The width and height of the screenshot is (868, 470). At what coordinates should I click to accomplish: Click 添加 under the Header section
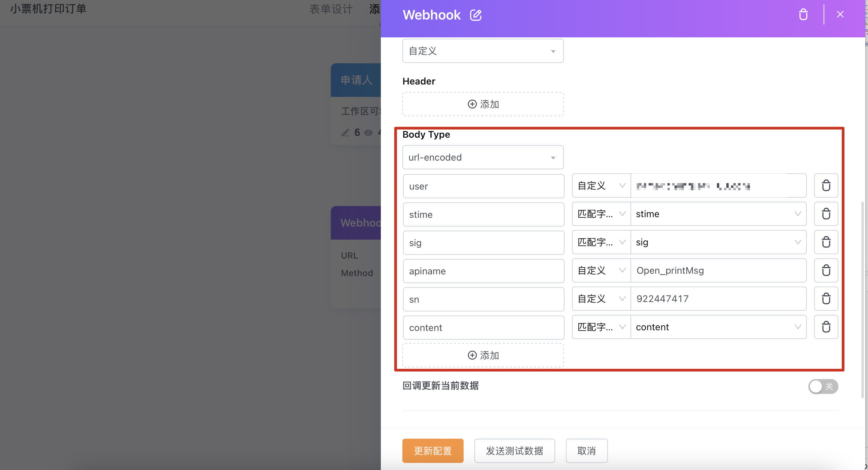pyautogui.click(x=483, y=104)
